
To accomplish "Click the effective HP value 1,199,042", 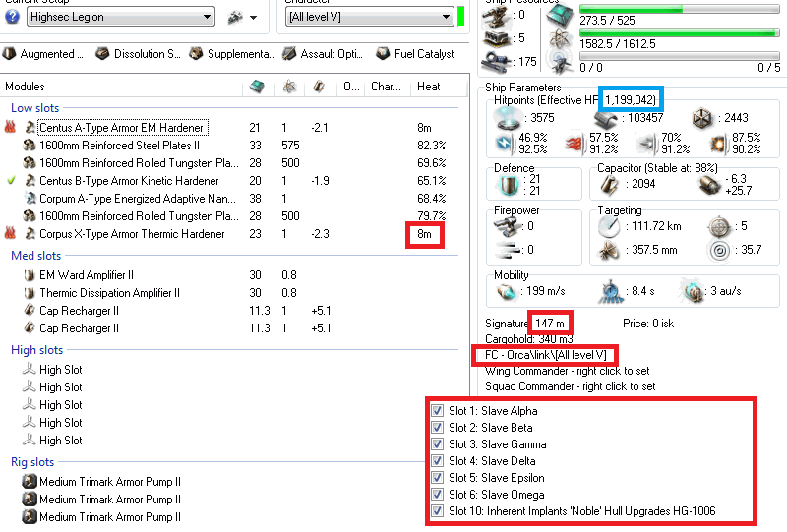I will tap(631, 100).
